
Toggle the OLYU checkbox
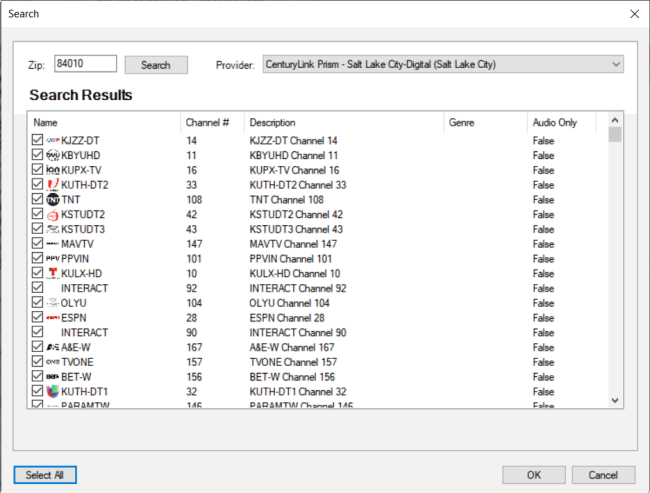(37, 302)
